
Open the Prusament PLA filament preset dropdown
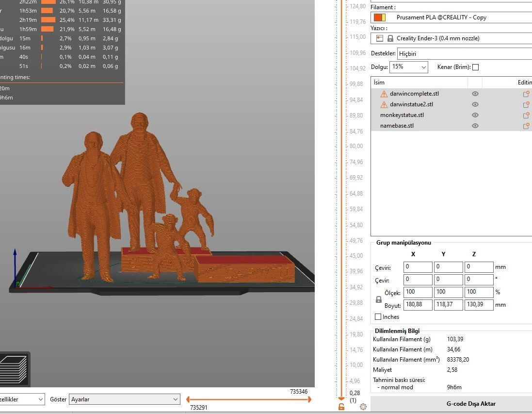point(451,17)
